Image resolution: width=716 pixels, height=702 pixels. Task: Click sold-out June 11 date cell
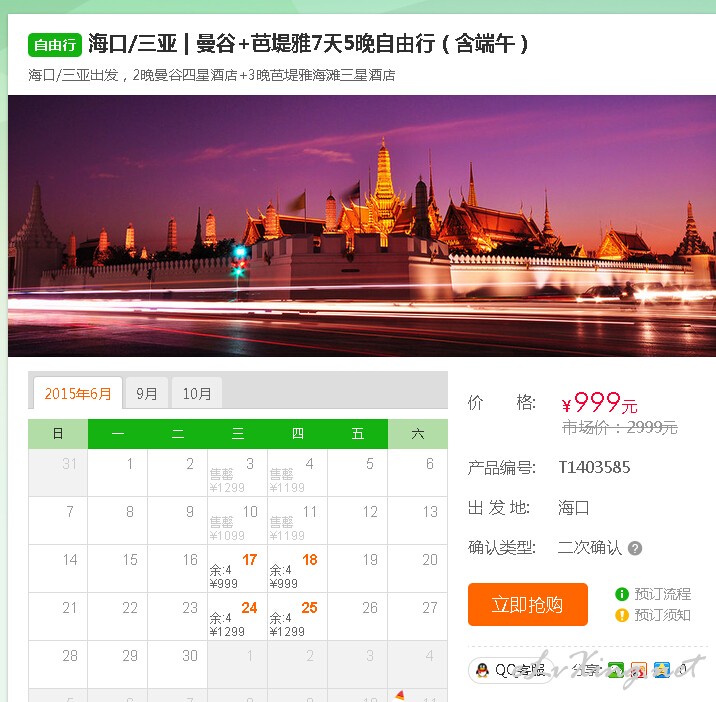click(297, 521)
